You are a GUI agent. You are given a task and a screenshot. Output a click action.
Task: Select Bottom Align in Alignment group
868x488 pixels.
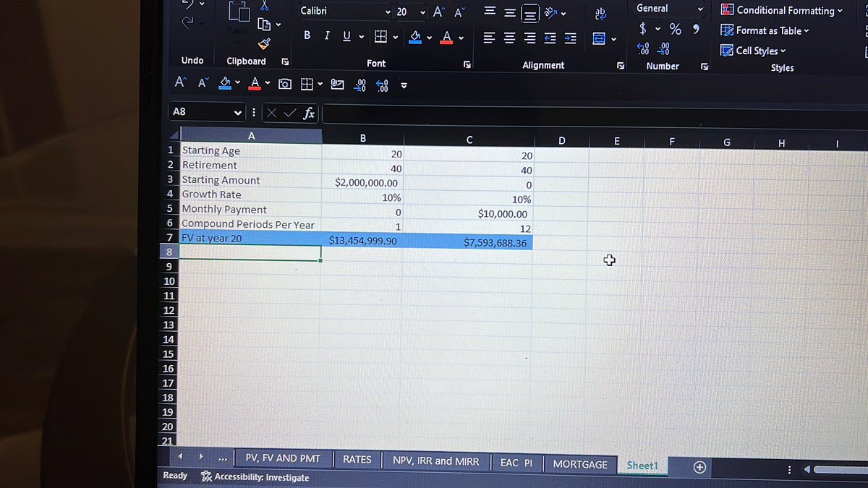point(531,13)
